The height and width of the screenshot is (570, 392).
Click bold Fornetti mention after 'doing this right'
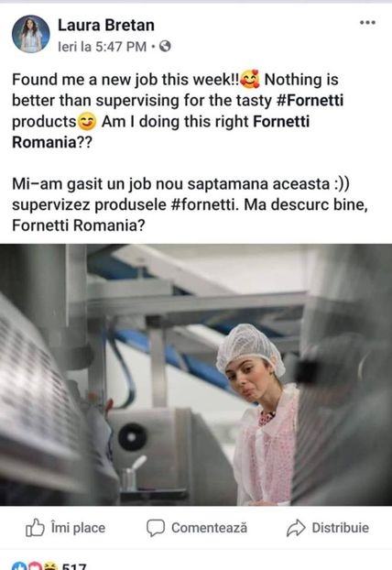[281, 121]
